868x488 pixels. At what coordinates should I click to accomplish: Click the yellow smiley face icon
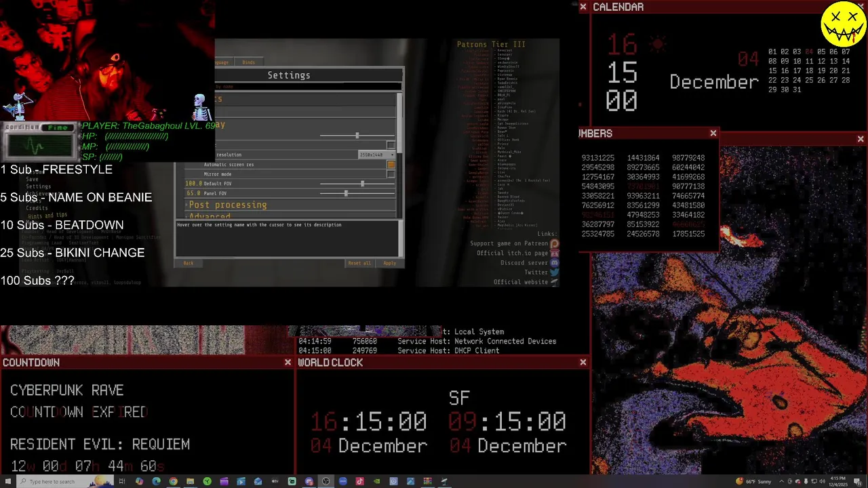pyautogui.click(x=843, y=24)
